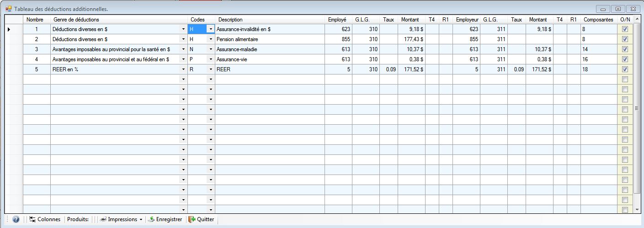Select row 1 via its arrow indicator
Image resolution: width=644 pixels, height=228 pixels.
click(x=9, y=29)
